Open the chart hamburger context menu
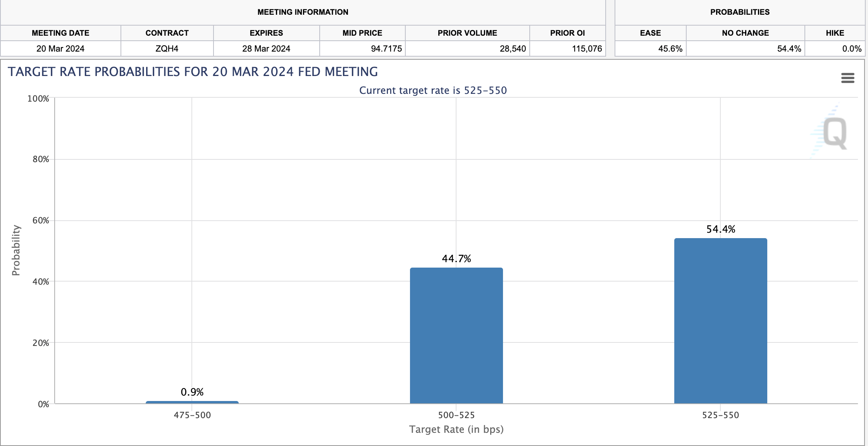868x446 pixels. click(847, 78)
